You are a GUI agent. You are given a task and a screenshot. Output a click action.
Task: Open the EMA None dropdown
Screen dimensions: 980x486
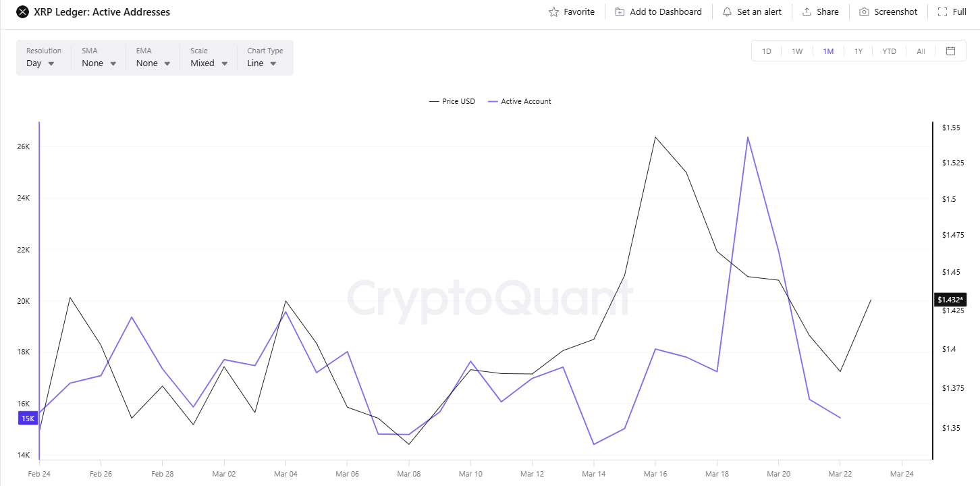coord(153,63)
